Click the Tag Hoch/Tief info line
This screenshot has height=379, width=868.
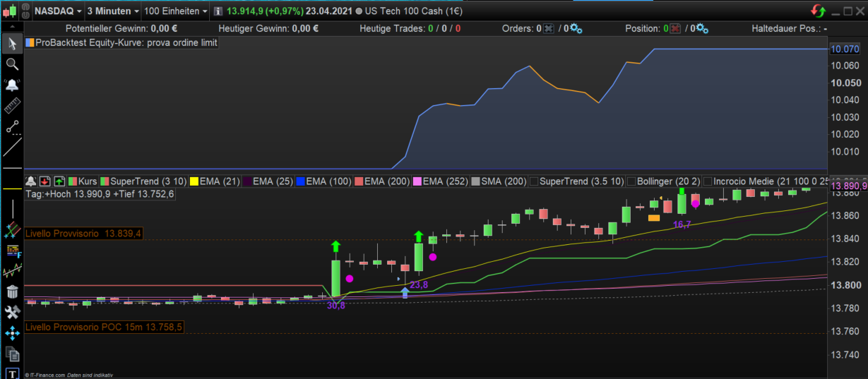[100, 194]
